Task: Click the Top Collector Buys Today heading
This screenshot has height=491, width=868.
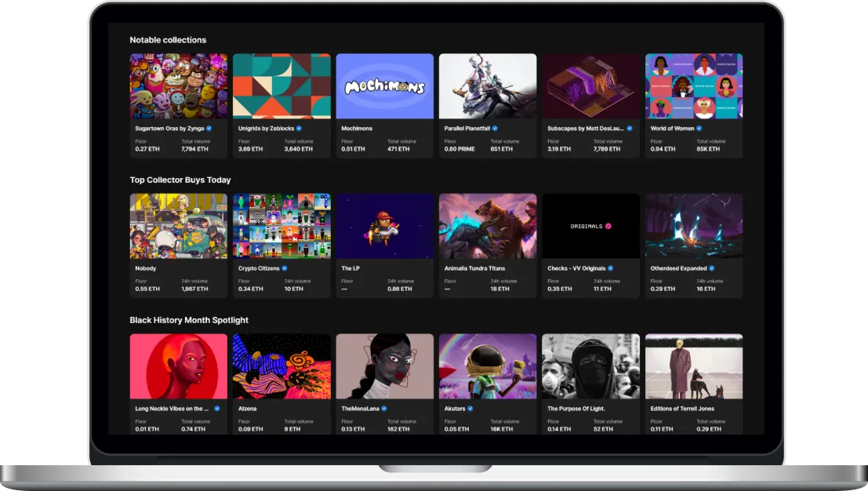Action: pos(180,180)
